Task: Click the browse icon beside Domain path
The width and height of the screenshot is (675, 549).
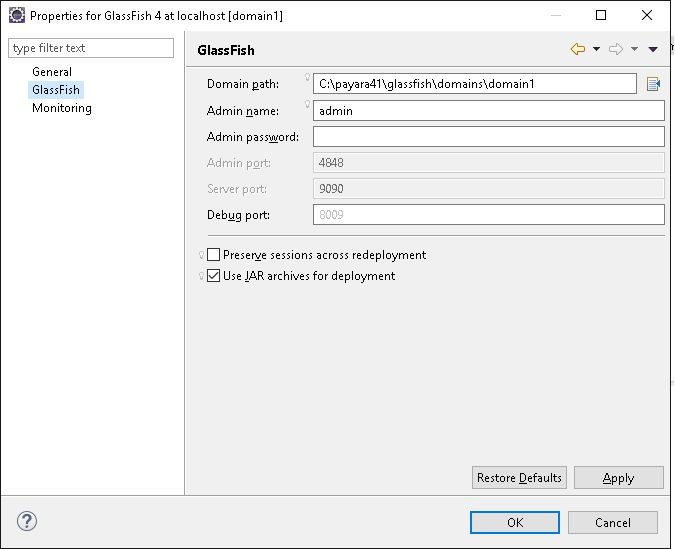Action: pos(653,84)
